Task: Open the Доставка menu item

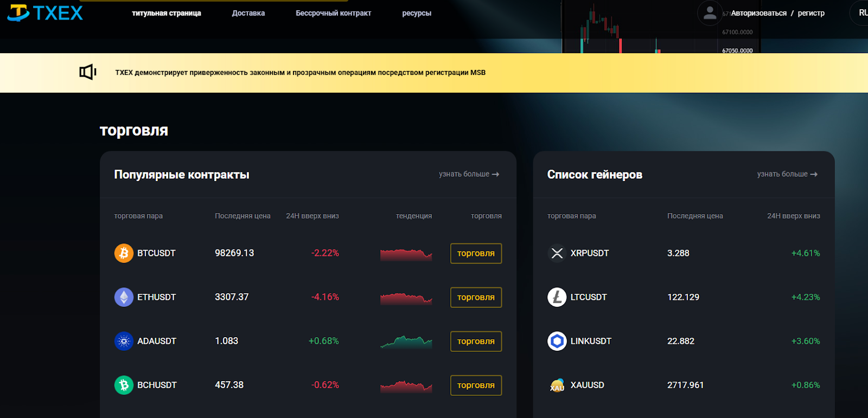Action: [248, 13]
